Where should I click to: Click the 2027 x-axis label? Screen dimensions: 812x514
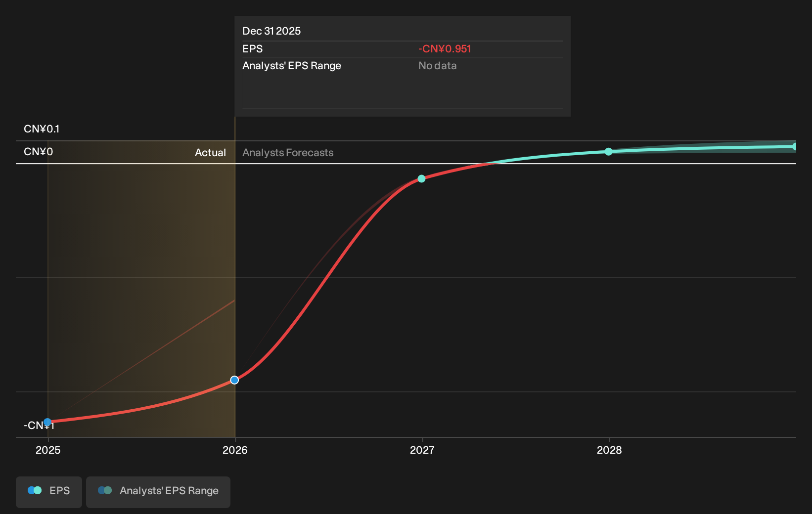point(422,450)
